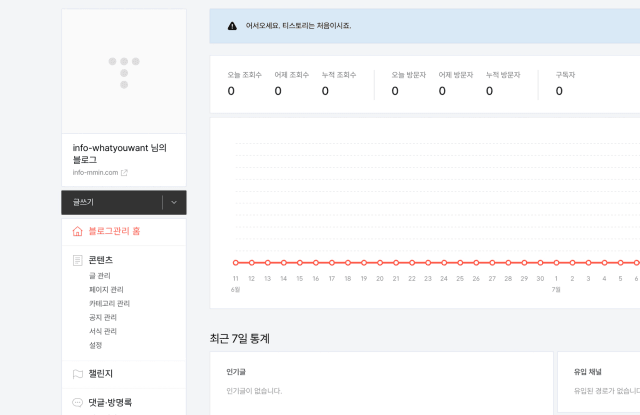Click the 유입 채널 card title
The width and height of the screenshot is (640, 415).
pyautogui.click(x=587, y=372)
